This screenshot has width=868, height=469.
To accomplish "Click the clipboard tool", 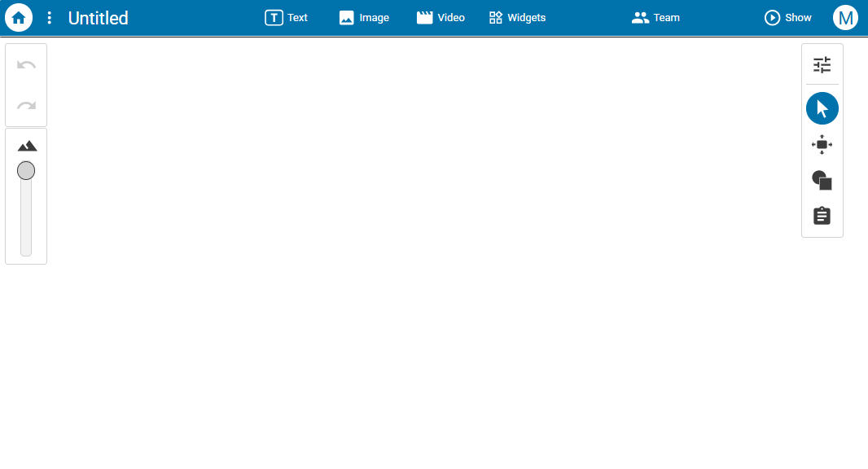I will (x=821, y=215).
